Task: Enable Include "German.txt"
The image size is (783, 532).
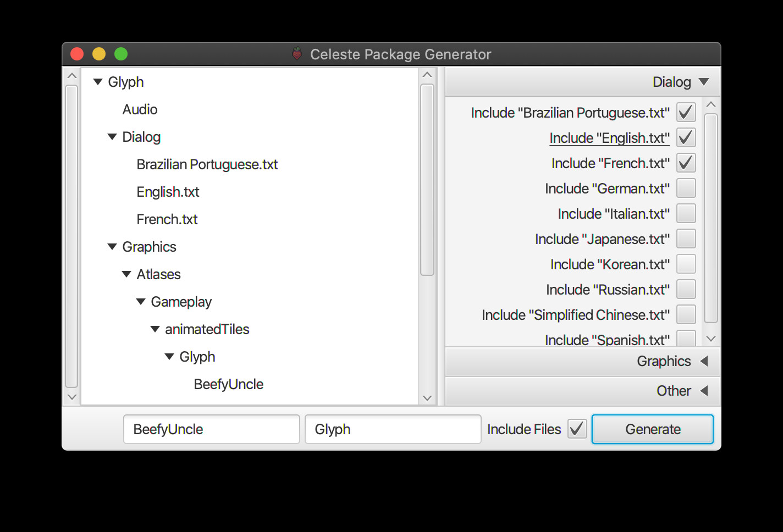Action: (x=686, y=188)
